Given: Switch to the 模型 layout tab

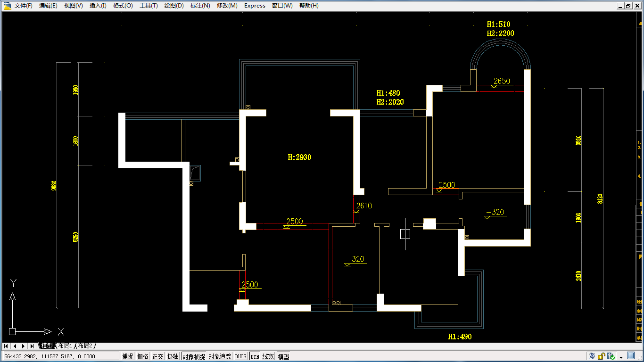Looking at the screenshot, I should point(47,346).
